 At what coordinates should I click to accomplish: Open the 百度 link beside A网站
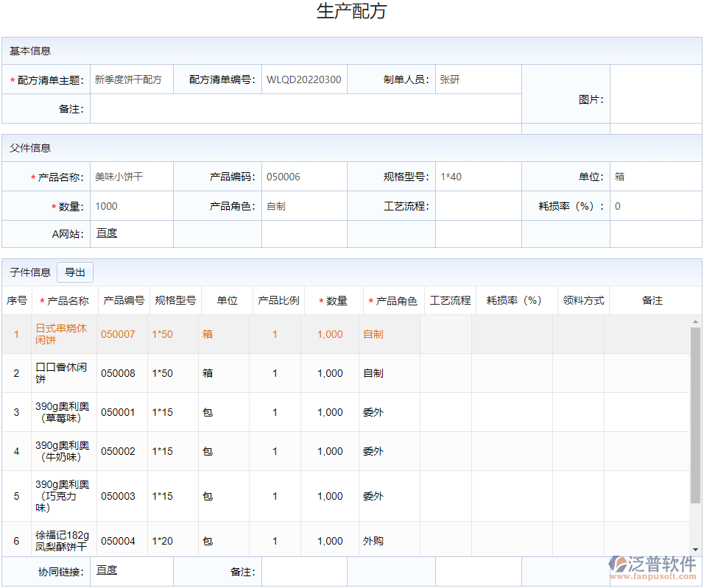(x=107, y=233)
